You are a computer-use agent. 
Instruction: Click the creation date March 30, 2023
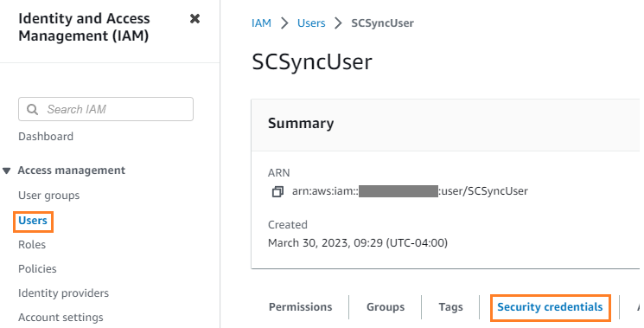coord(358,243)
